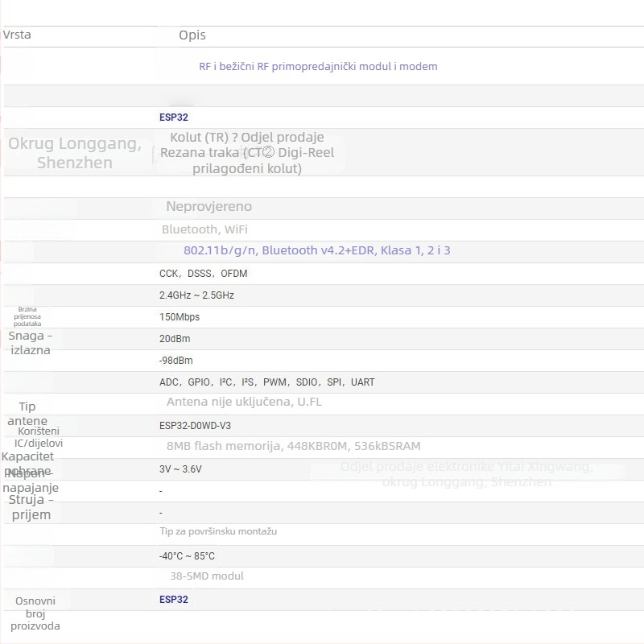This screenshot has width=644, height=644.
Task: Select the -98dBm sensitivity value
Action: (175, 361)
